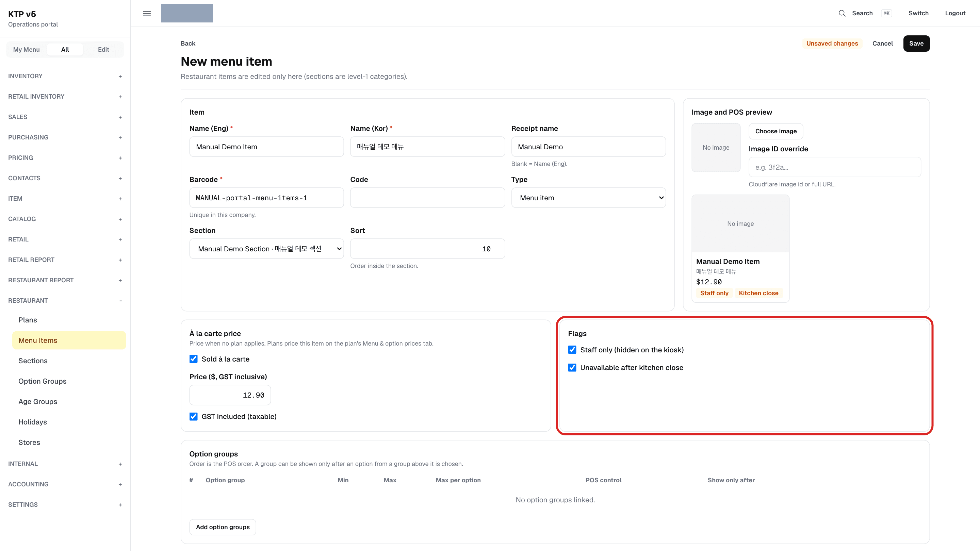The height and width of the screenshot is (551, 980).
Task: Click the search magnifier icon
Action: click(x=842, y=13)
